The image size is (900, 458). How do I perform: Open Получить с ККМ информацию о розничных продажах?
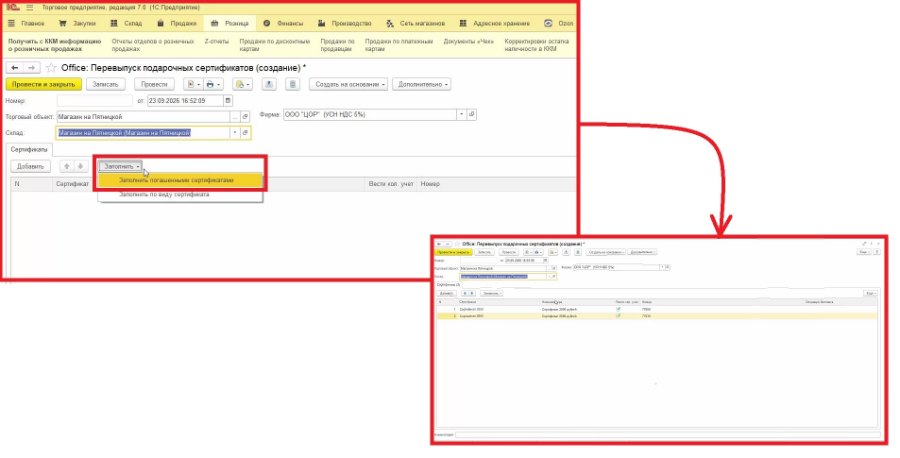55,45
